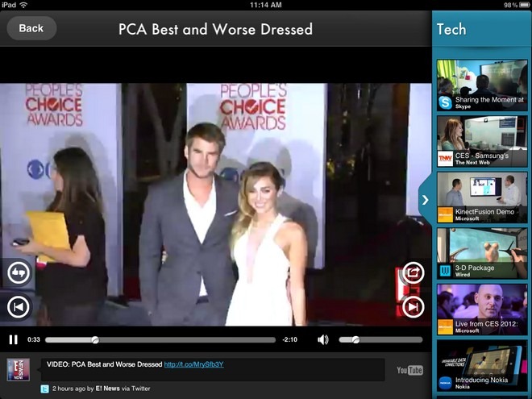Open Live from CES 2012 video

tap(482, 310)
